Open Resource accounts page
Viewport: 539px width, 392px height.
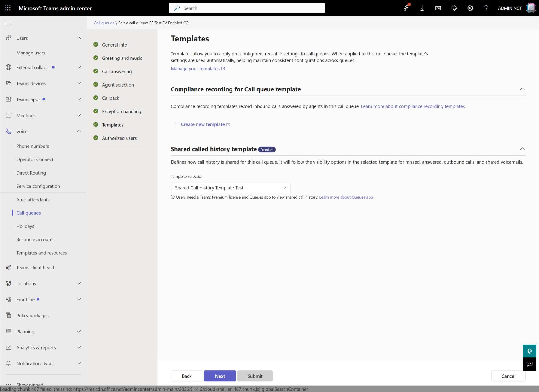point(35,240)
